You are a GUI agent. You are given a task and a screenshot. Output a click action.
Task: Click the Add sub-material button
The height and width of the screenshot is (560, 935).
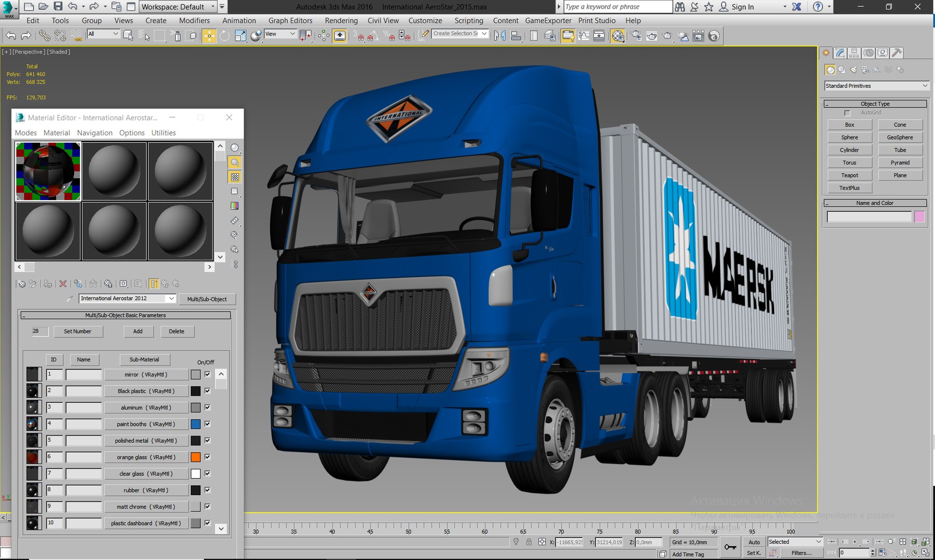coord(137,331)
